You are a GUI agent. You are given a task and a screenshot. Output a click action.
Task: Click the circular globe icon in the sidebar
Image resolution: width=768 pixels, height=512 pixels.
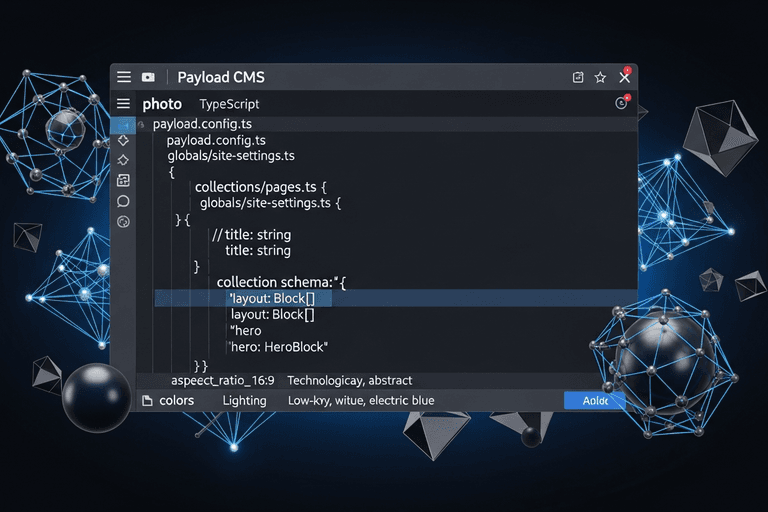click(x=123, y=222)
